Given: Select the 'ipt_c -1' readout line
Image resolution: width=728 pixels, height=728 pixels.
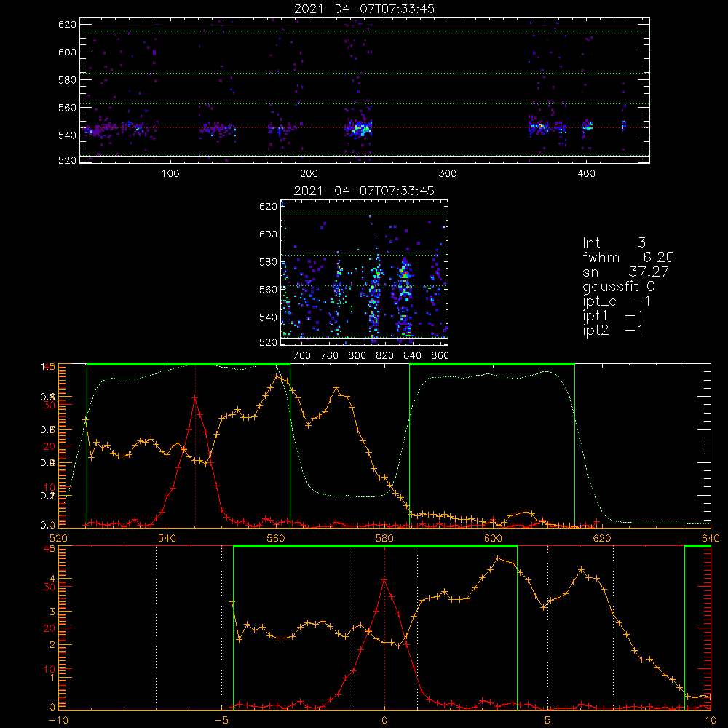Looking at the screenshot, I should 616,301.
